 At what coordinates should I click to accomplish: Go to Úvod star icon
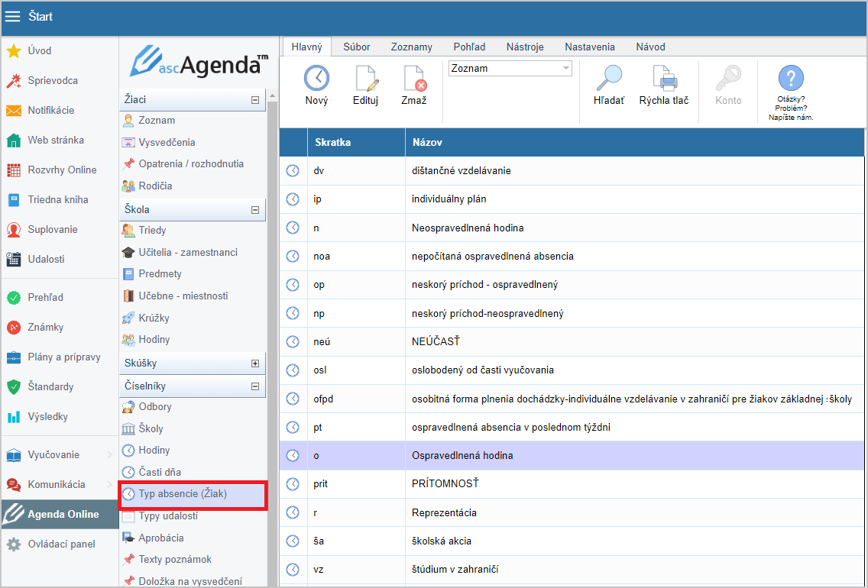tap(14, 51)
